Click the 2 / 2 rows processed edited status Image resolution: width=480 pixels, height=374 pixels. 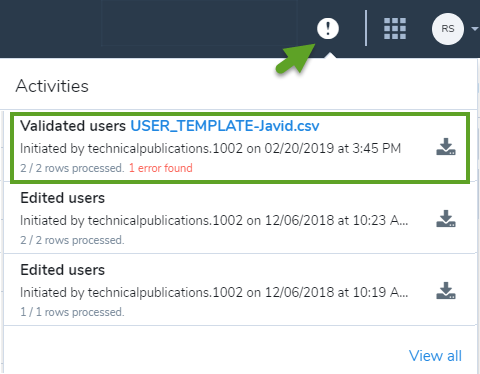click(72, 240)
